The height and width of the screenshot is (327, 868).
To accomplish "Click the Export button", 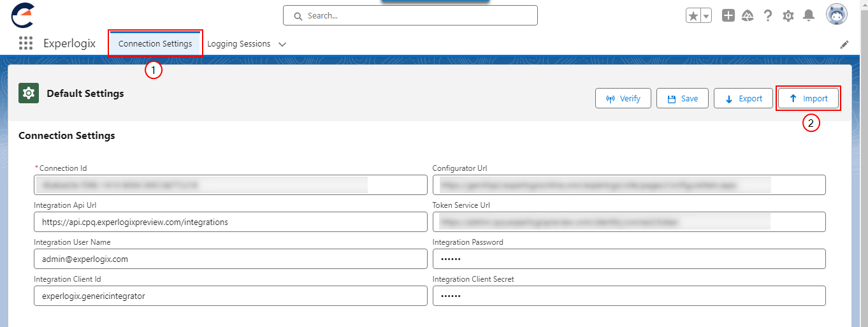I will 743,99.
